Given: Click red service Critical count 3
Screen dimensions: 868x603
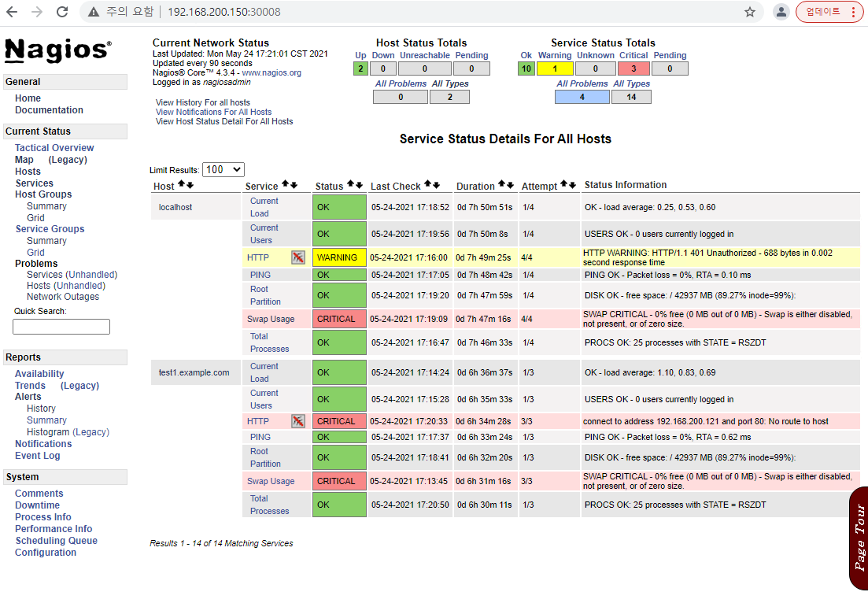Looking at the screenshot, I should [633, 68].
